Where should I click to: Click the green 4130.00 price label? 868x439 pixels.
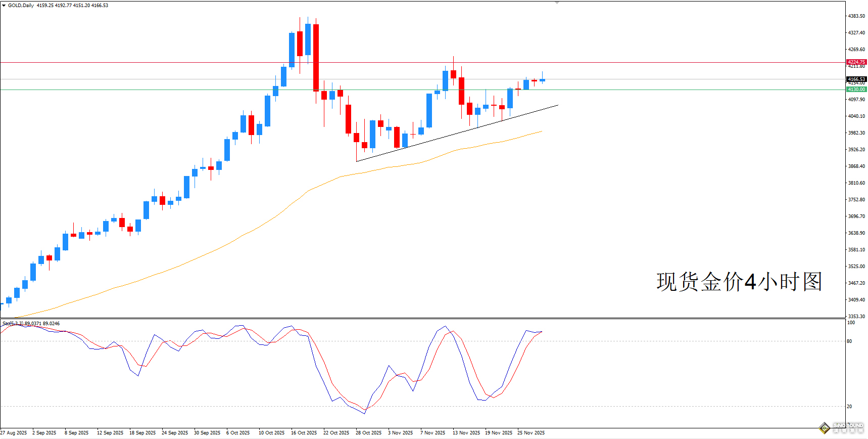pyautogui.click(x=856, y=90)
